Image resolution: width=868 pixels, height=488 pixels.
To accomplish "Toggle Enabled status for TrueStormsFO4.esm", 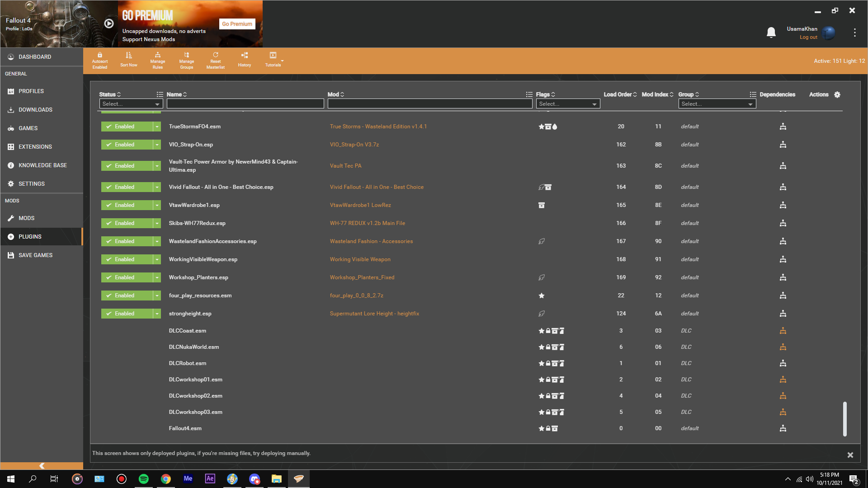I will pos(127,127).
